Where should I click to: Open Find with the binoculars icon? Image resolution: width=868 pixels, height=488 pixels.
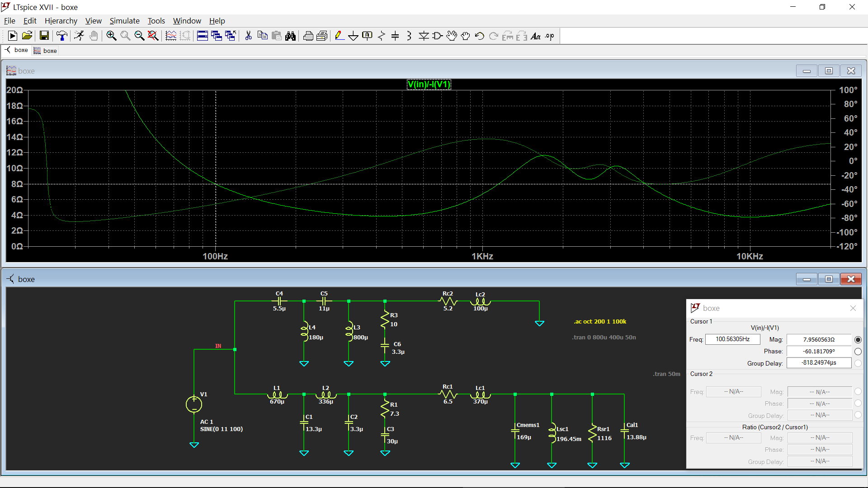pyautogui.click(x=291, y=36)
